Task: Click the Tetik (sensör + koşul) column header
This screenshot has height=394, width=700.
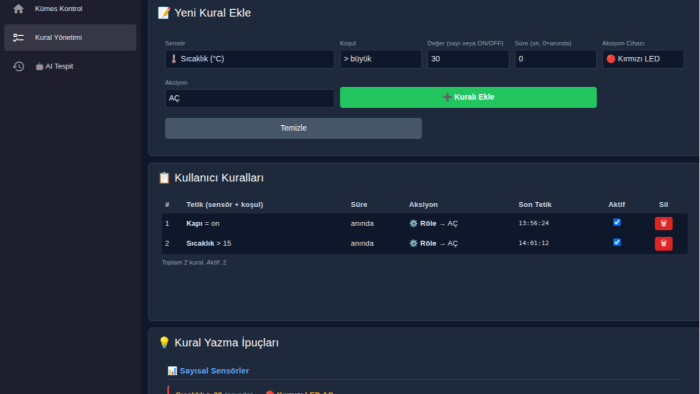Action: [x=225, y=204]
